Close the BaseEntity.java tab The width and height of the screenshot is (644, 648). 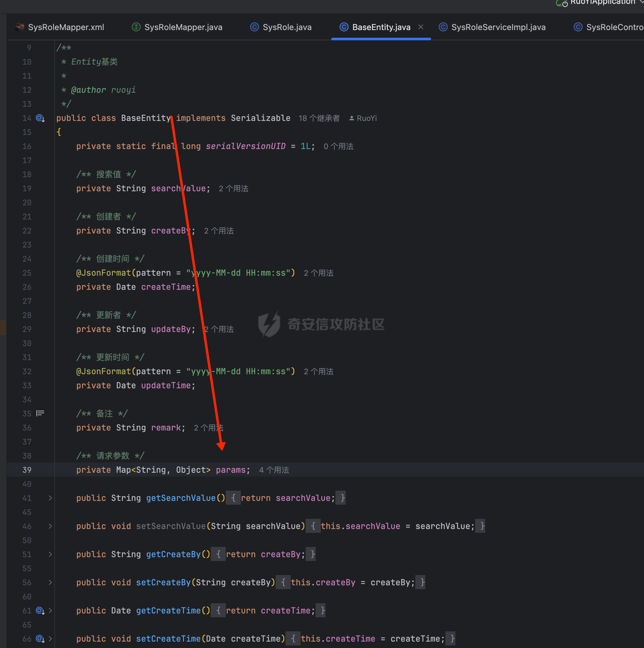tap(421, 27)
